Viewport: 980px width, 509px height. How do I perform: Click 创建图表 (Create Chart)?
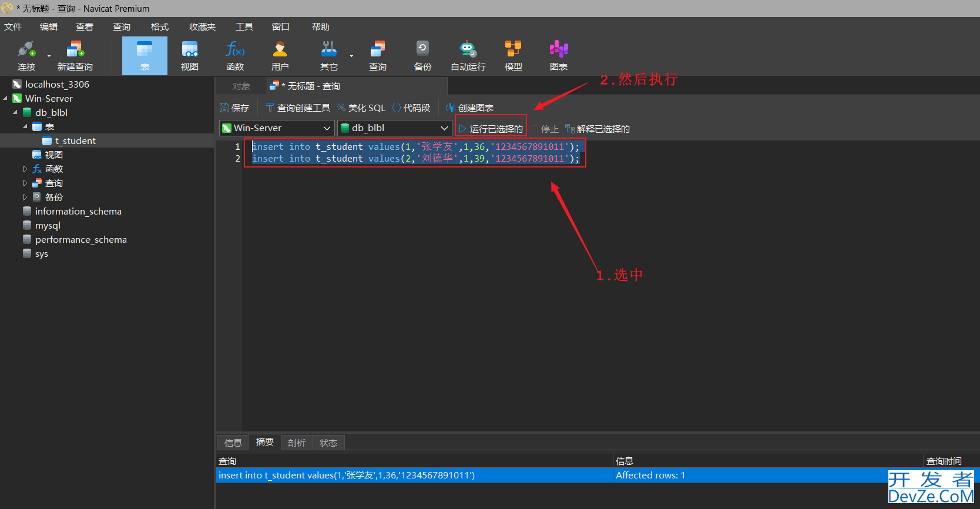click(x=470, y=108)
